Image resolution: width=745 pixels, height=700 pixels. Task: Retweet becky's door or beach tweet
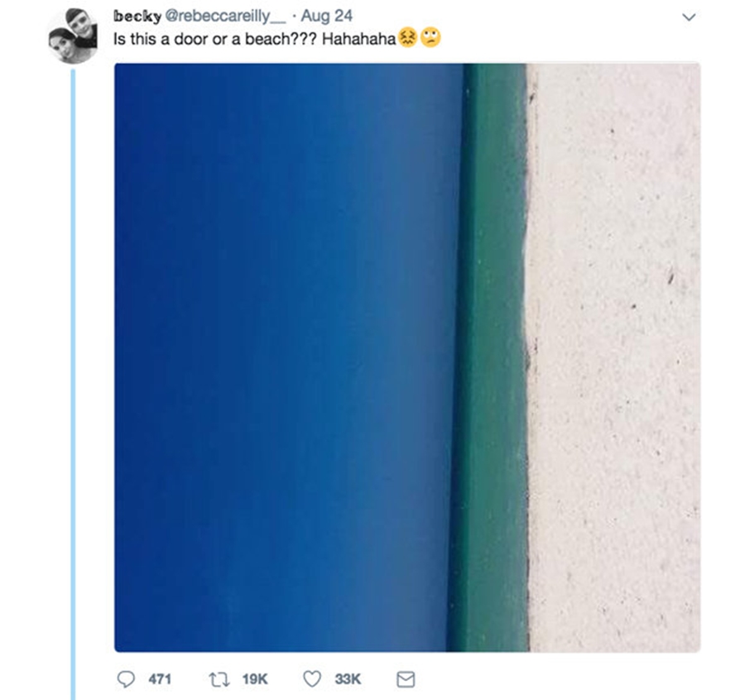tap(219, 679)
